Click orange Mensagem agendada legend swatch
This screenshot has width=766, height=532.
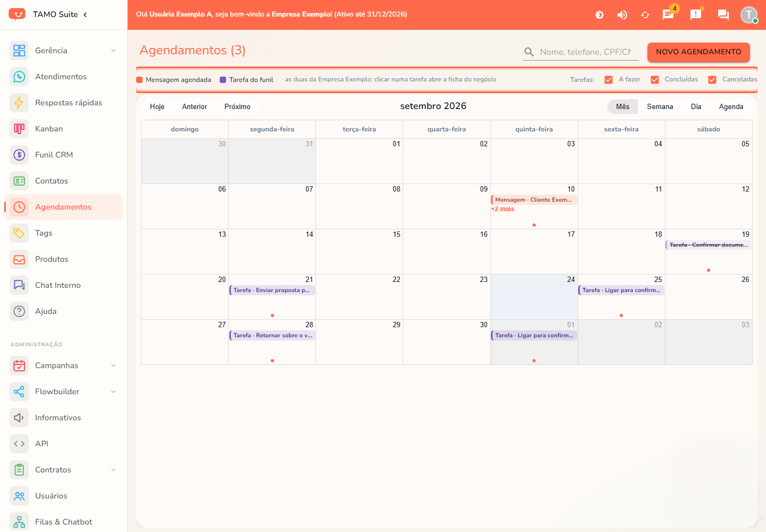tap(139, 80)
